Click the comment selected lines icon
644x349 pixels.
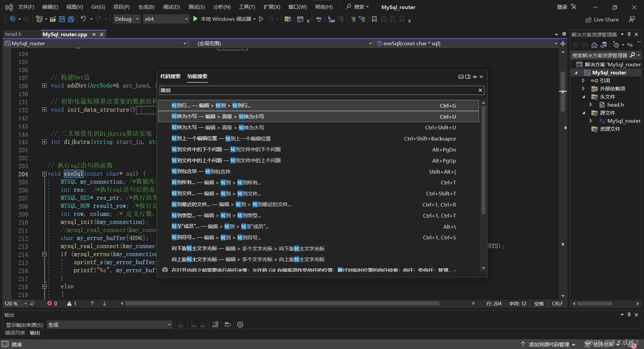353,19
